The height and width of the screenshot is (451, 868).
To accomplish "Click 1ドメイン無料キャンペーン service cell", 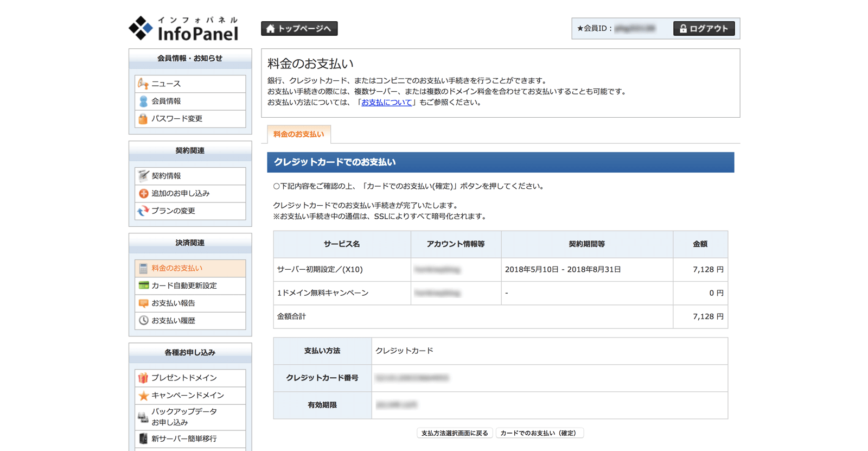I will pyautogui.click(x=342, y=293).
